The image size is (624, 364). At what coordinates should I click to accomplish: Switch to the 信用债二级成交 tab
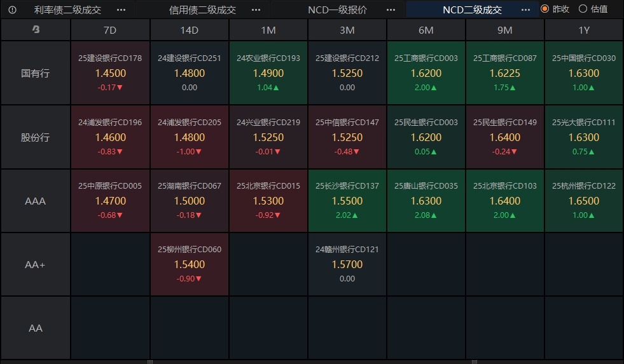click(202, 10)
